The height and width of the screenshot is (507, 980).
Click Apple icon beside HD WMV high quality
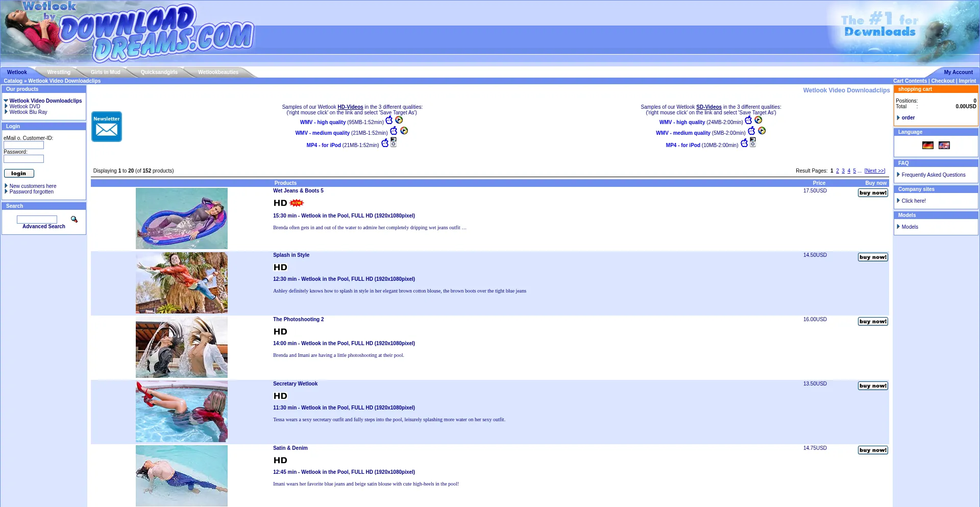click(389, 120)
